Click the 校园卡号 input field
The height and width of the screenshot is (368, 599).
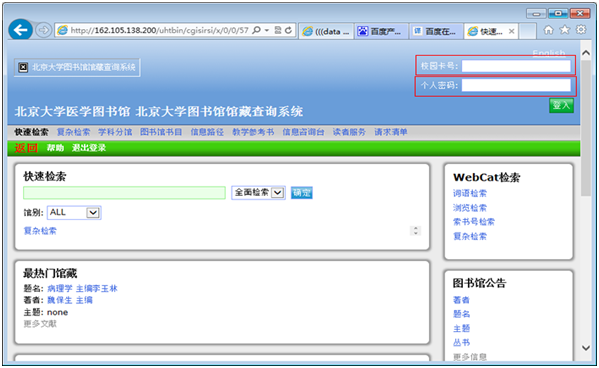pos(516,66)
